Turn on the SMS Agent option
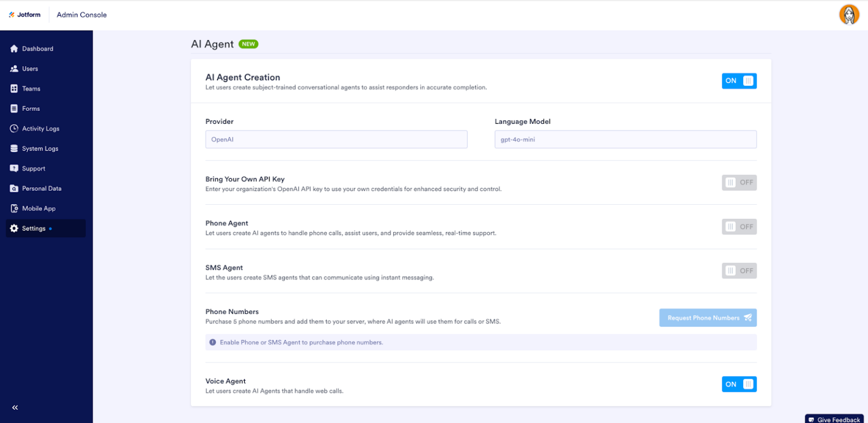This screenshot has height=423, width=868. [x=739, y=270]
